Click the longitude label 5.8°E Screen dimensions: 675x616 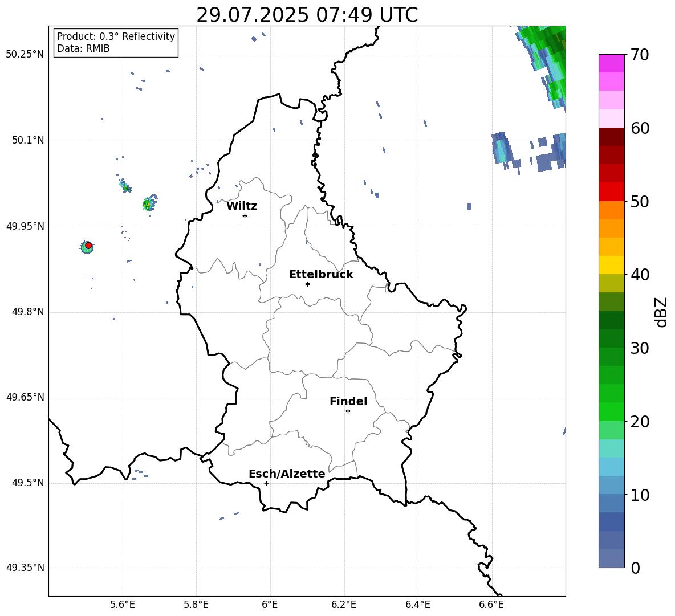[196, 605]
